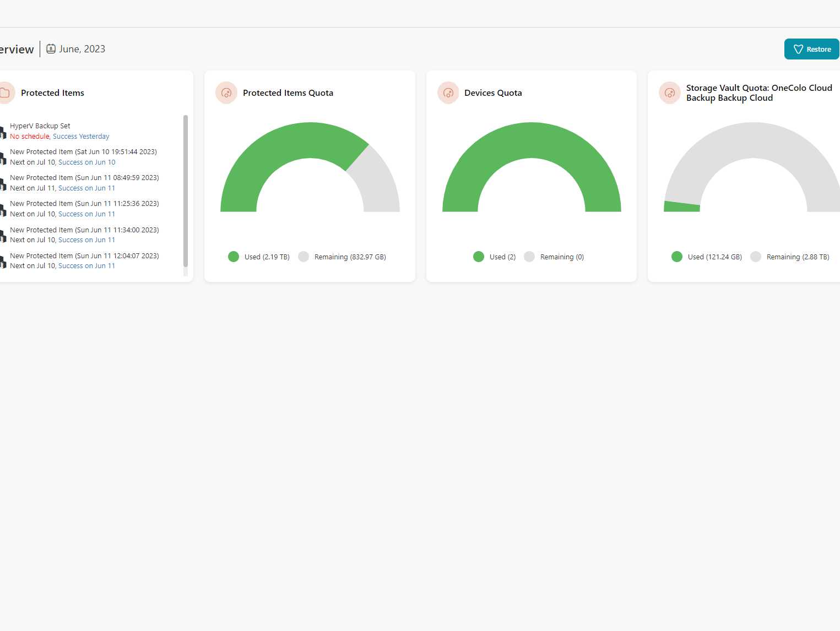This screenshot has height=631, width=840.
Task: Open protected item from Sun Jun 11 11:34:00
Action: tap(84, 230)
